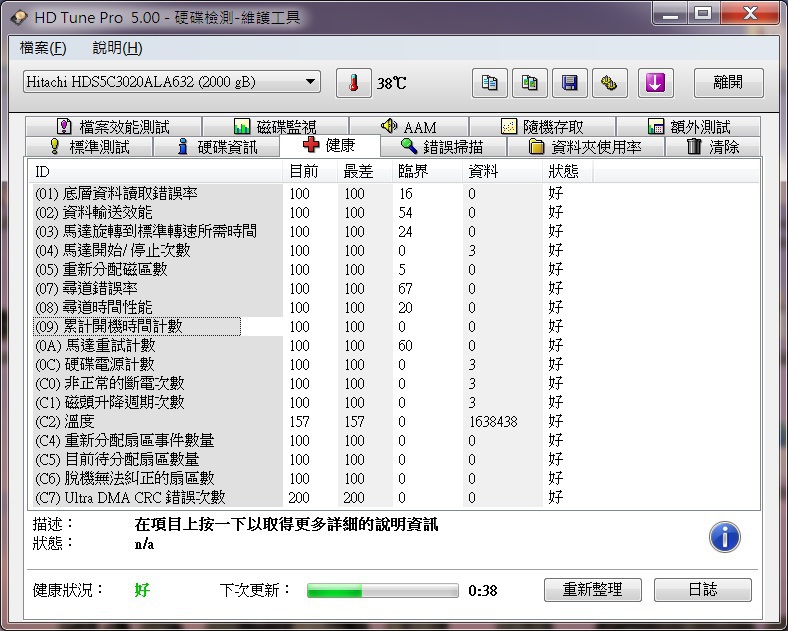Viewport: 788px width, 631px height.
Task: Click the green update progress bar
Action: 382,591
